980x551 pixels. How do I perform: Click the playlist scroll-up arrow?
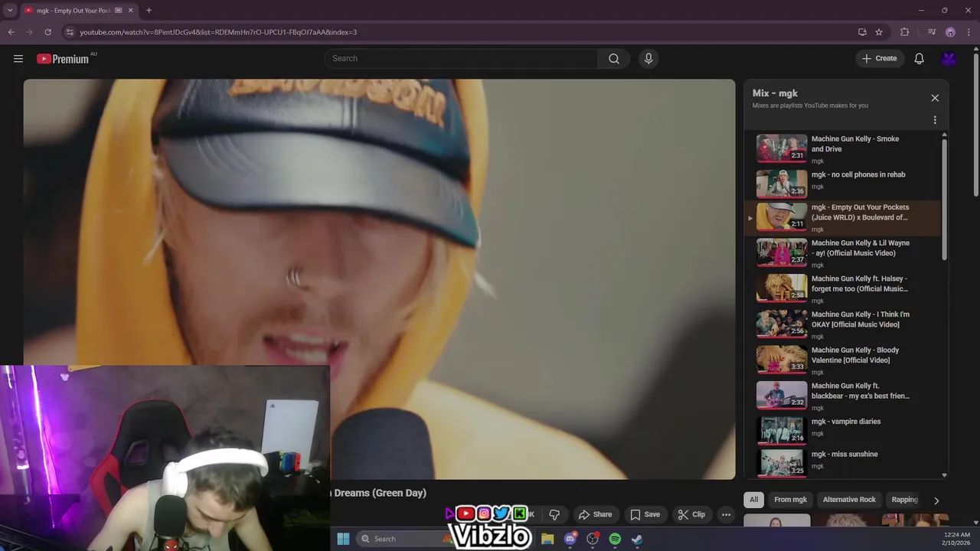coord(944,135)
